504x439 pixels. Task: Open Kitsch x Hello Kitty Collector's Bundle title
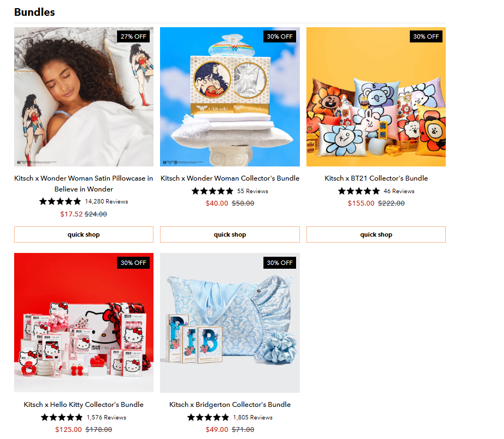tap(84, 405)
